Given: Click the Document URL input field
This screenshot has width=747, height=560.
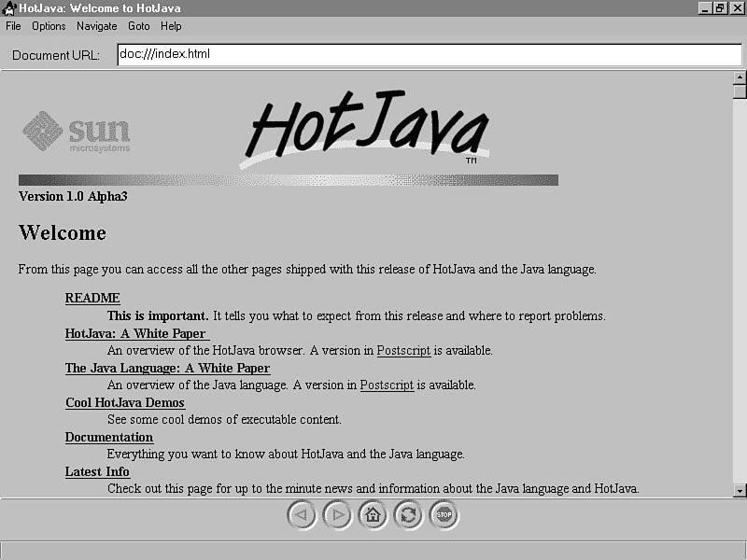Looking at the screenshot, I should tap(430, 55).
